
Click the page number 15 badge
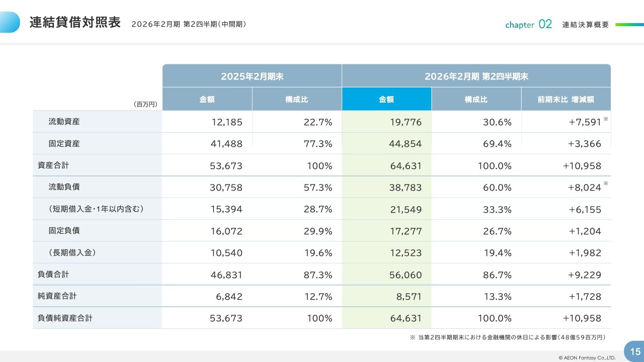tap(634, 350)
